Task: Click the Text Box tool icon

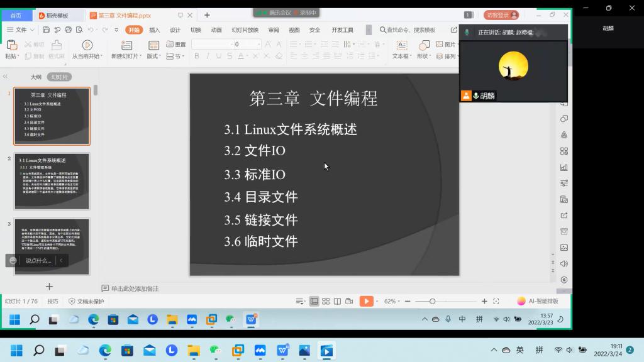Action: (401, 45)
